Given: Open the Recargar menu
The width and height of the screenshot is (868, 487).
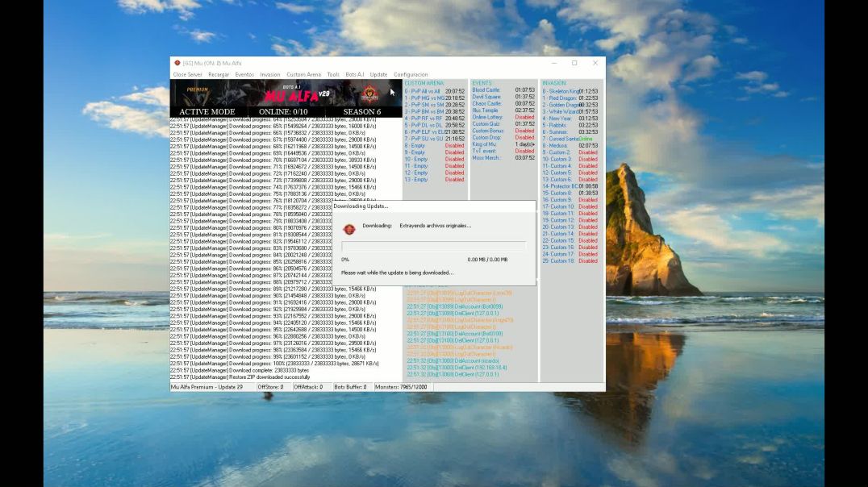Looking at the screenshot, I should [x=219, y=75].
